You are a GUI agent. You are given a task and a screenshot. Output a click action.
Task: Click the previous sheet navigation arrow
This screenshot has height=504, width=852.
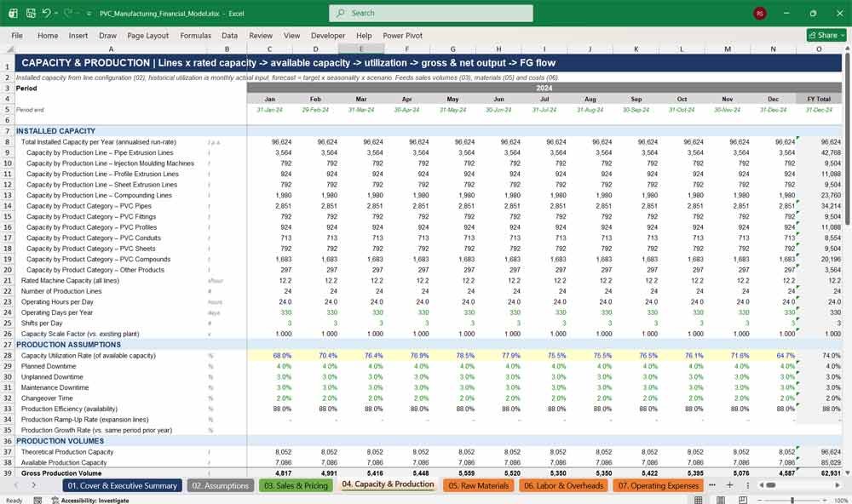point(16,485)
